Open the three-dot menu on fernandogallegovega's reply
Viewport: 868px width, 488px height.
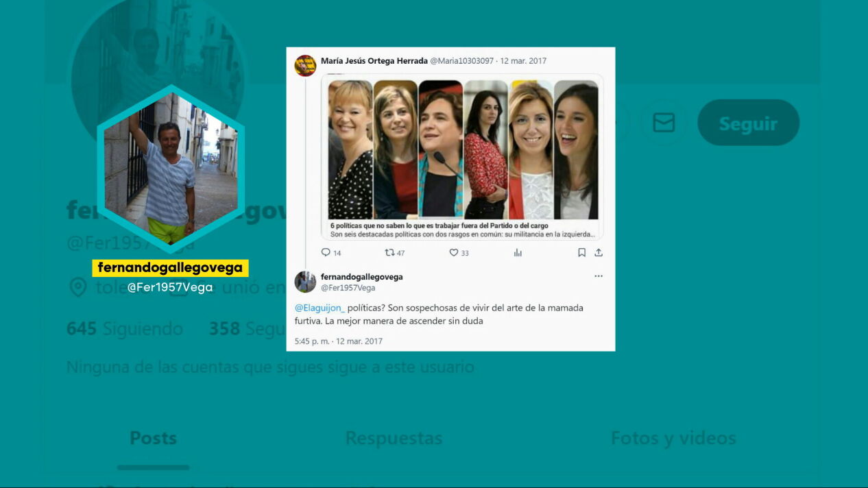tap(599, 276)
